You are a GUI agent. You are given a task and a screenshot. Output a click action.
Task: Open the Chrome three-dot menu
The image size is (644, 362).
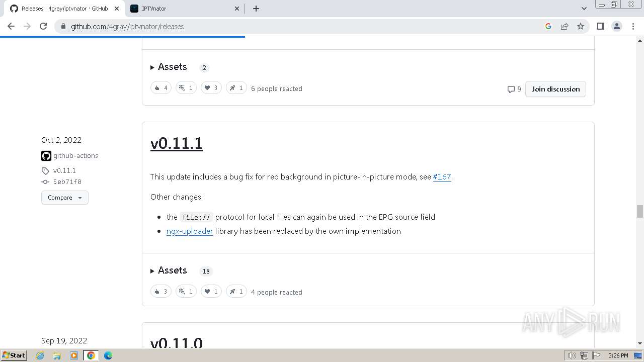point(633,26)
